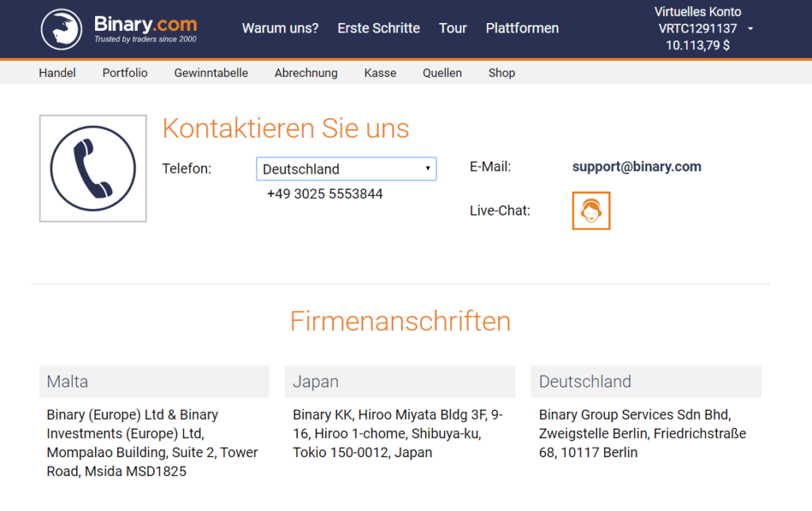The width and height of the screenshot is (812, 511).
Task: Open the Deutschland phone country dropdown
Action: (347, 169)
